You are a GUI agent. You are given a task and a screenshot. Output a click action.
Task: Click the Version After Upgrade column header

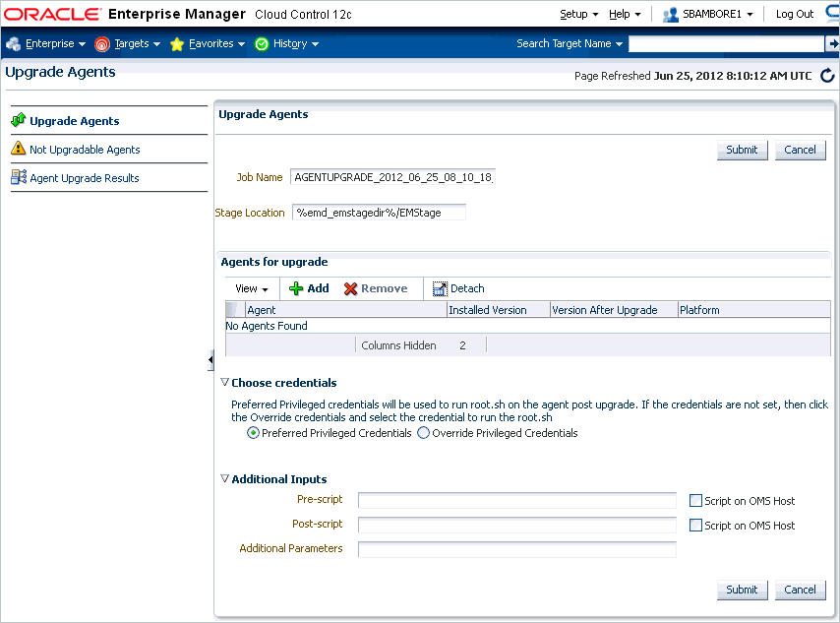pos(614,310)
